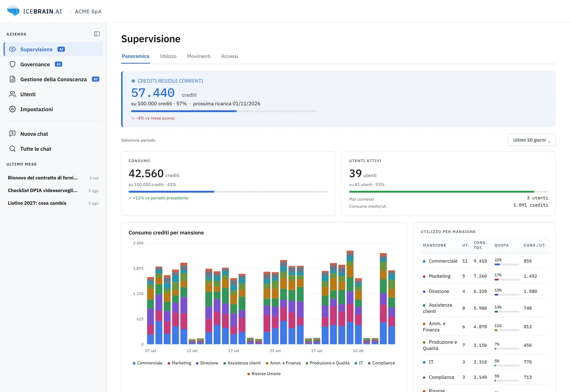Click the Impostazioni gear icon

[x=12, y=109]
